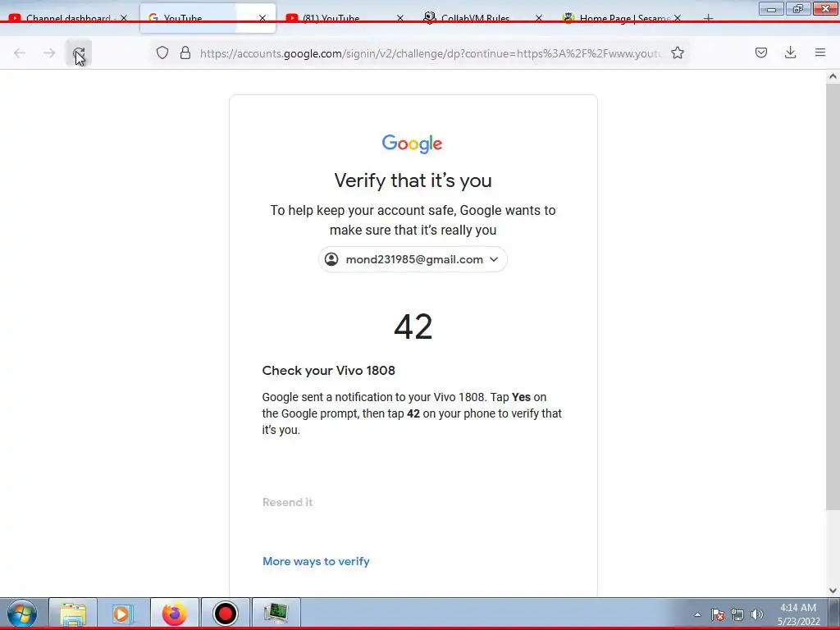
Task: Minimize the Firefox window
Action: pos(771,8)
